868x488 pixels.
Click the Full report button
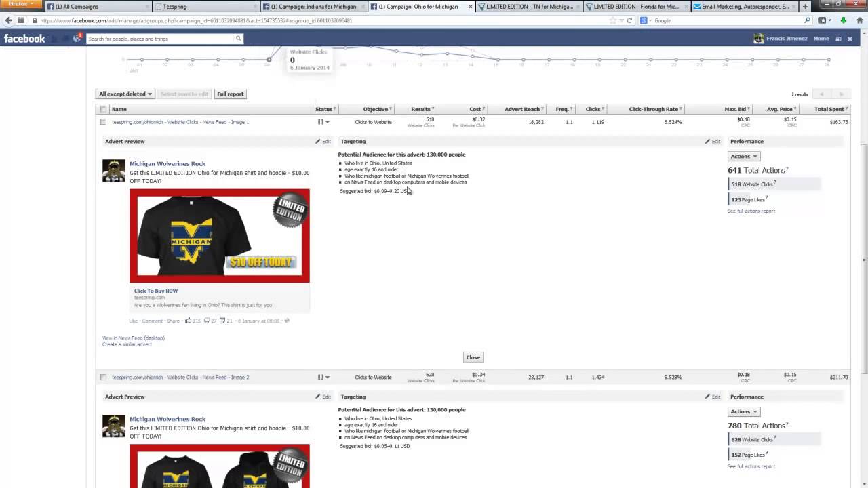click(230, 94)
